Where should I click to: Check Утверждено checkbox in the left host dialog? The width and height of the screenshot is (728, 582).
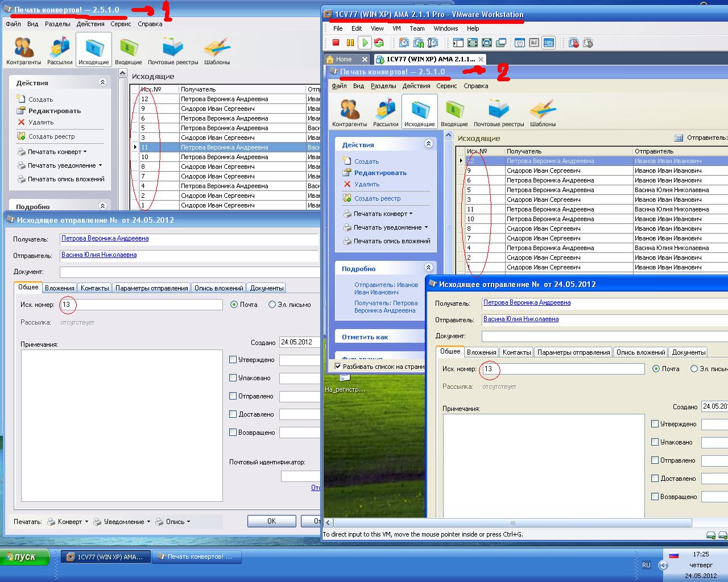coord(233,360)
